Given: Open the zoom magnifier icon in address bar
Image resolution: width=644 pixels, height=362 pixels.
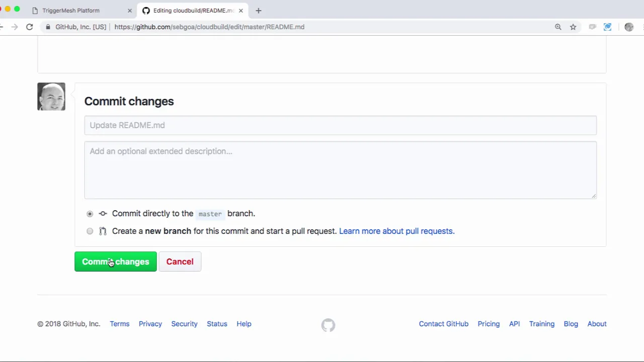Looking at the screenshot, I should pos(558,27).
